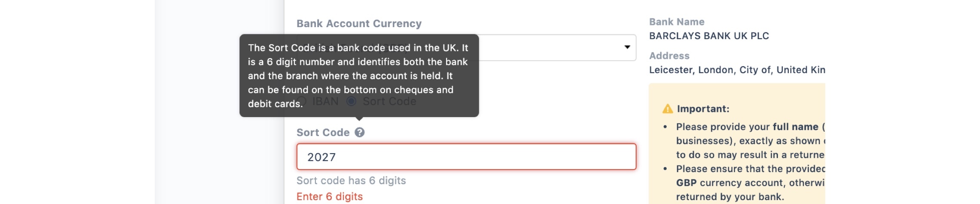The image size is (980, 204).
Task: Click the Bank Account Currency label
Action: [x=359, y=24]
